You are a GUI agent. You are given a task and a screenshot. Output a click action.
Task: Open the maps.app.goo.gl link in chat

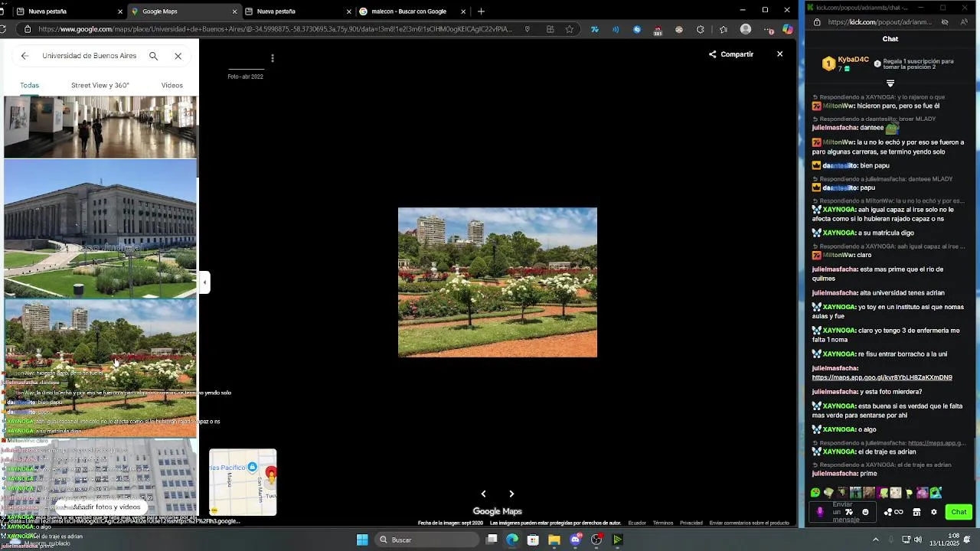pos(882,377)
